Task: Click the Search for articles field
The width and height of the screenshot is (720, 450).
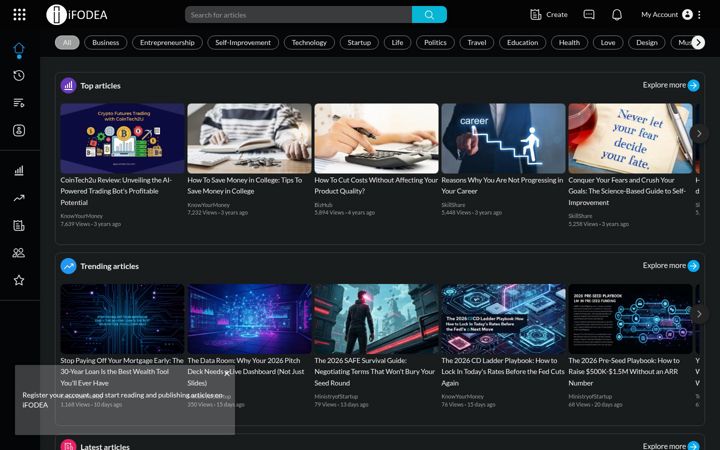Action: (298, 15)
